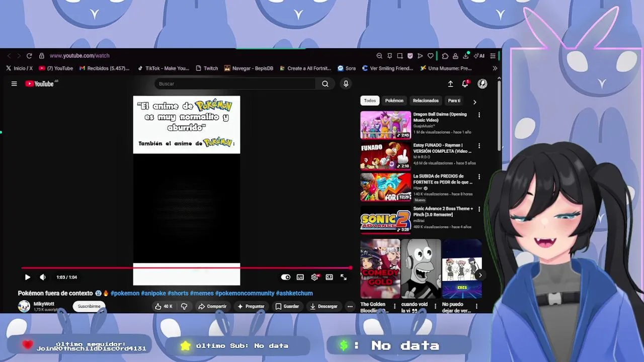
Task: Open the browser main menu
Action: click(x=493, y=56)
